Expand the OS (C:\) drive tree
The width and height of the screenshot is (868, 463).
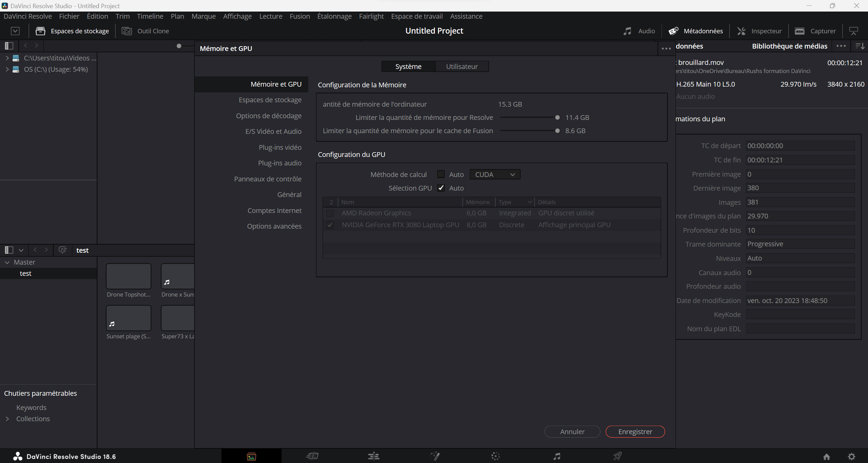7,69
